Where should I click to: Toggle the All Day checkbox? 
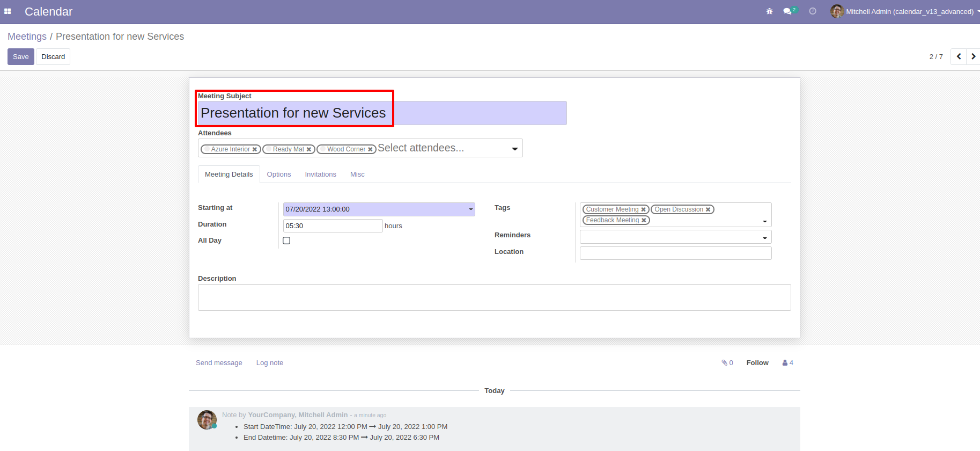[286, 241]
